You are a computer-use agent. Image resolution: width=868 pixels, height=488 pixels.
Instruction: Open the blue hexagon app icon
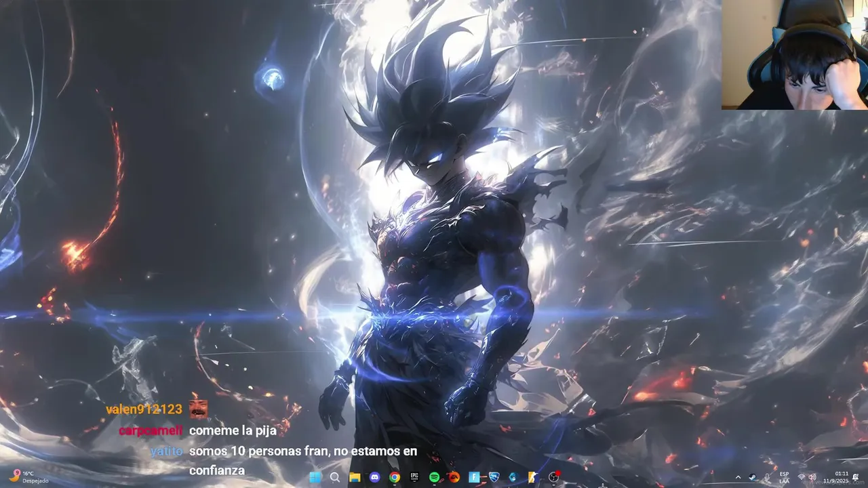513,477
